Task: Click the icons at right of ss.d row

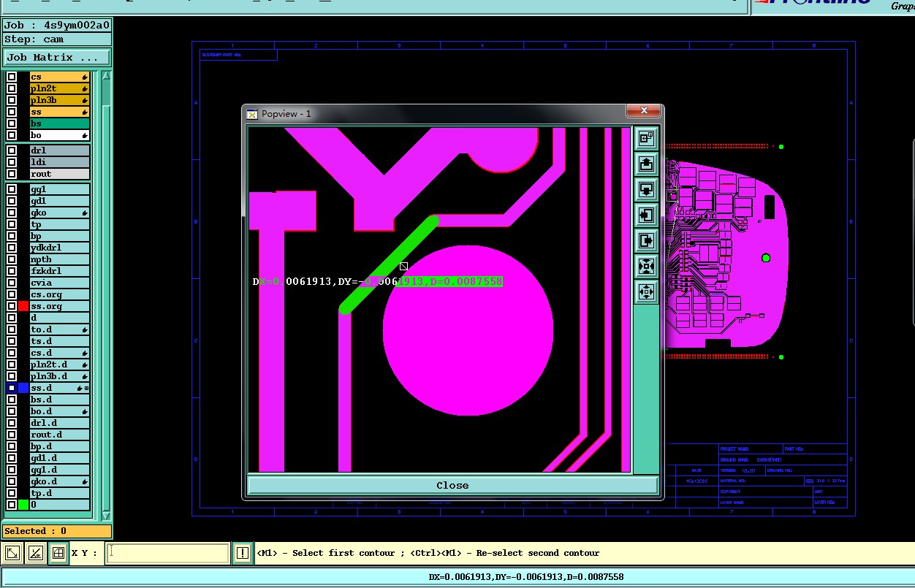Action: tap(83, 388)
